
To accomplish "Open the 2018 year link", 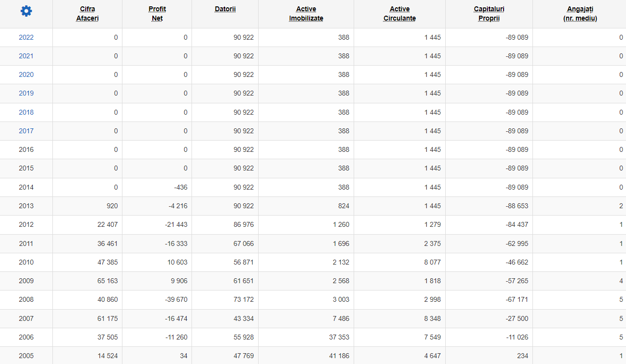I will click(26, 112).
